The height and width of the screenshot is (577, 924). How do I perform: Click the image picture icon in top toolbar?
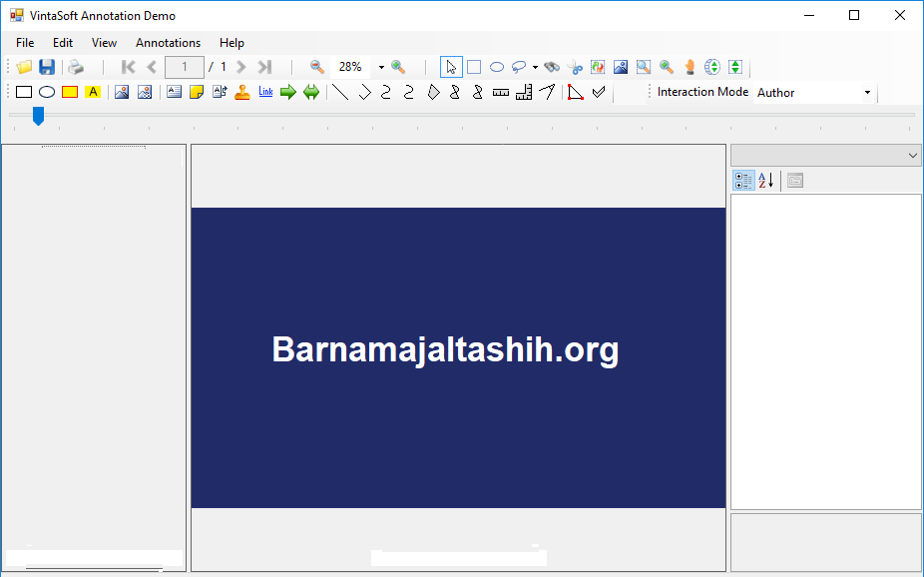coord(621,67)
